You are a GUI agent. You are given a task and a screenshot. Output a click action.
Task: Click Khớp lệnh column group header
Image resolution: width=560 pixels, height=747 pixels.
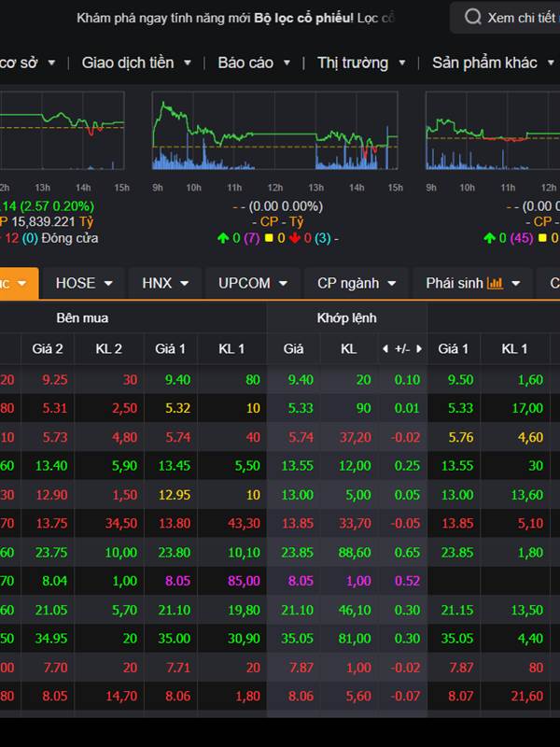pyautogui.click(x=346, y=317)
